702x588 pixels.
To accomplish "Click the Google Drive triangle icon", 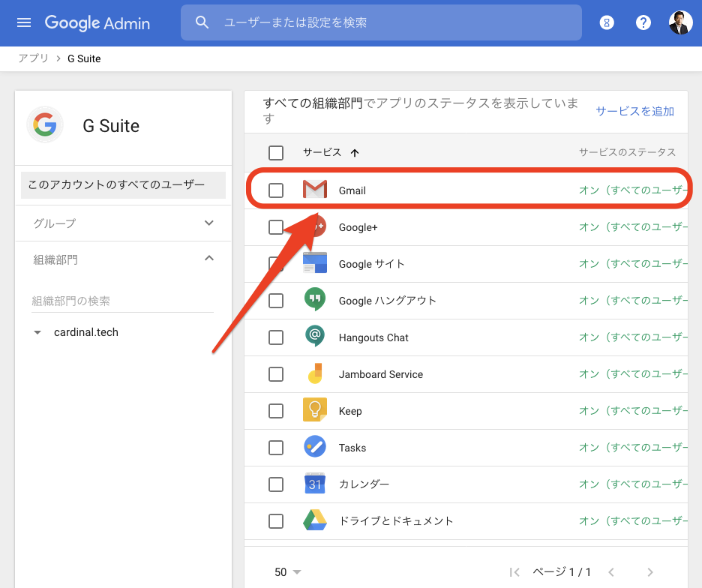I will [315, 520].
